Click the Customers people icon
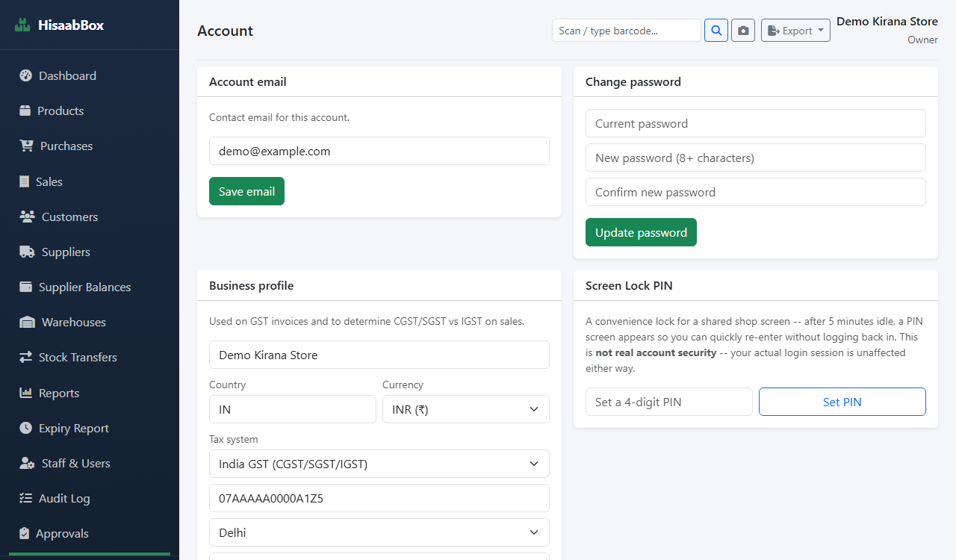 (28, 217)
